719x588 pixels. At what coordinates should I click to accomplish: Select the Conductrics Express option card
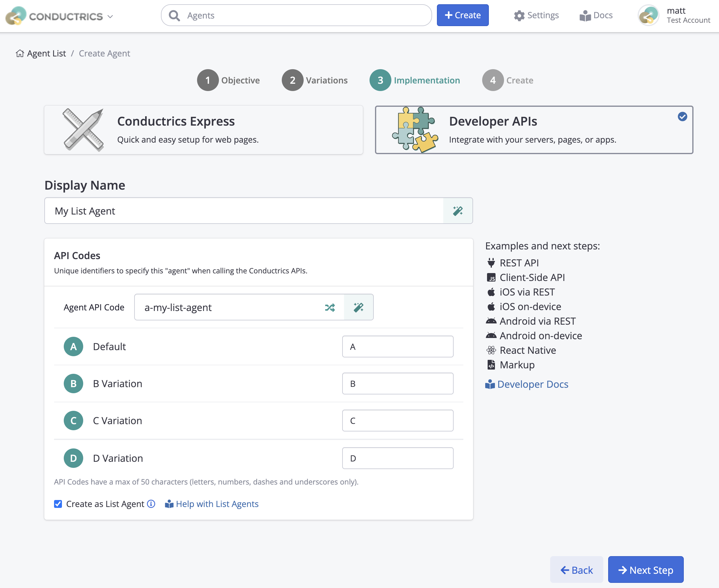click(203, 130)
